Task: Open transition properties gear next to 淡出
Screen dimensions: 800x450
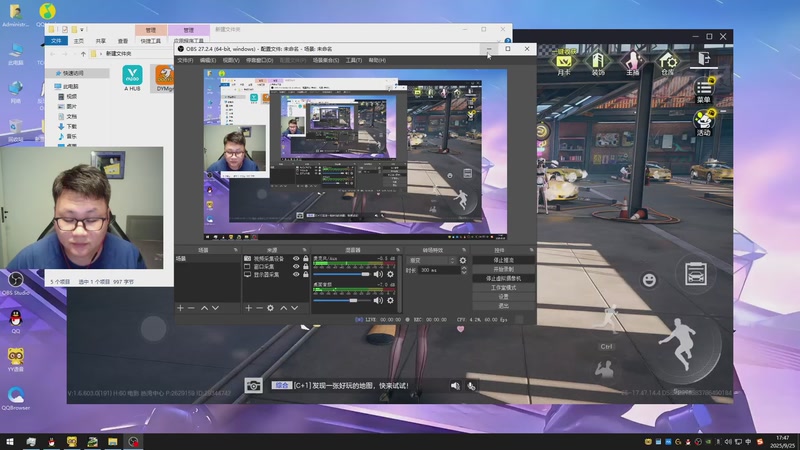Action: pos(463,260)
